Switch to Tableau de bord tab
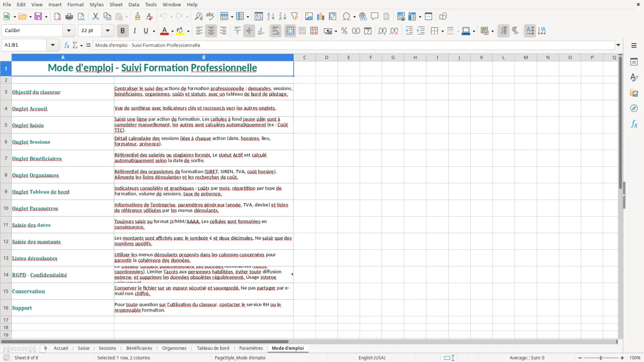This screenshot has width=644, height=362. pos(213,348)
